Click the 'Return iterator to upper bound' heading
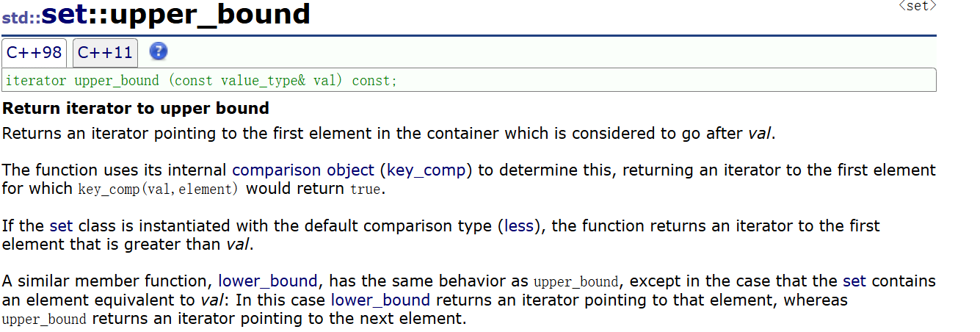The image size is (980, 332). pyautogui.click(x=136, y=109)
